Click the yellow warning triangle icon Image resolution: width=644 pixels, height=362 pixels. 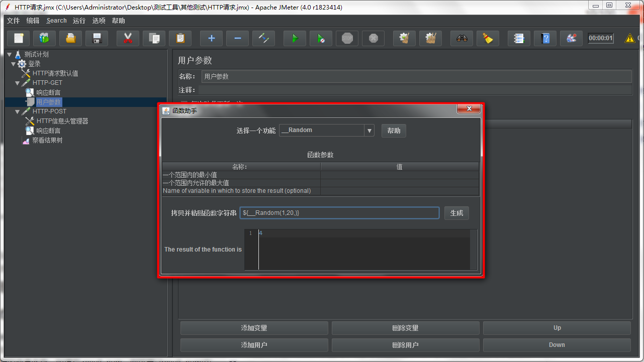[629, 38]
